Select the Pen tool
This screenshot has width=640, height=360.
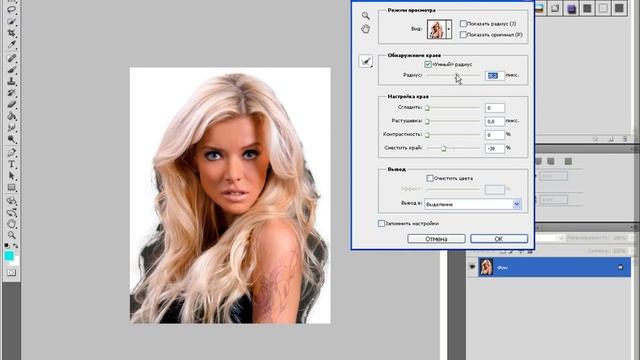(x=11, y=153)
